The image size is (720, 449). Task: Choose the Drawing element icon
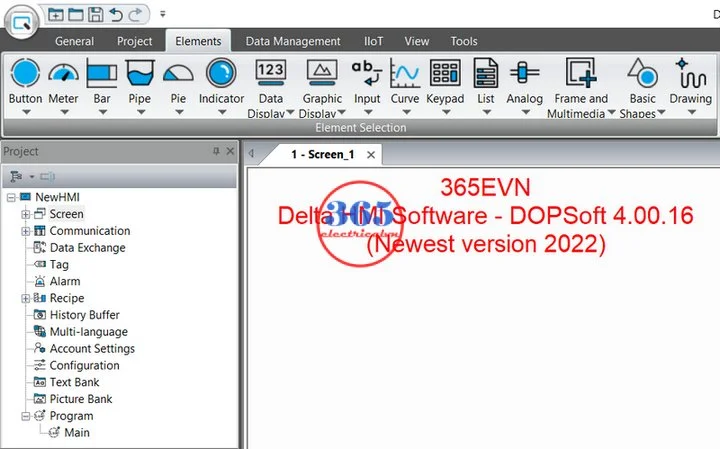(691, 73)
